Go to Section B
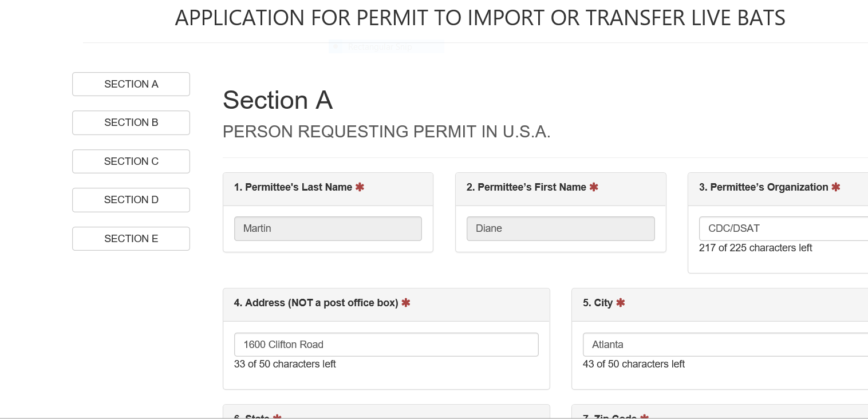 point(131,122)
